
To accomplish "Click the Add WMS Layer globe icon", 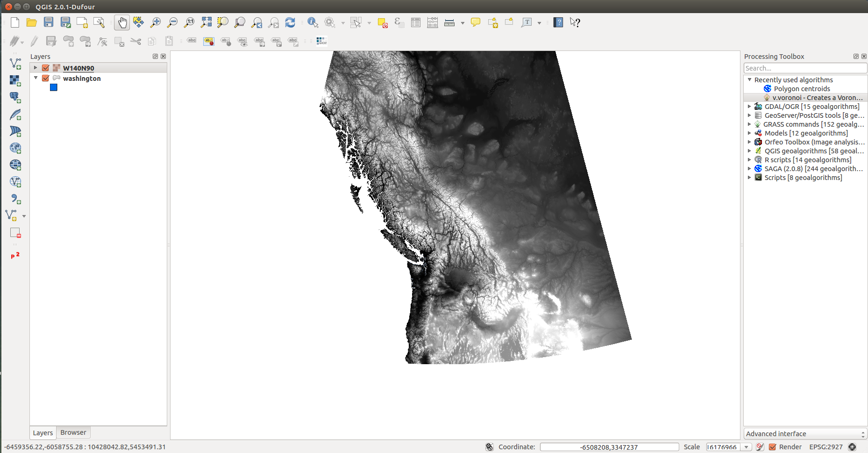I will click(x=15, y=165).
